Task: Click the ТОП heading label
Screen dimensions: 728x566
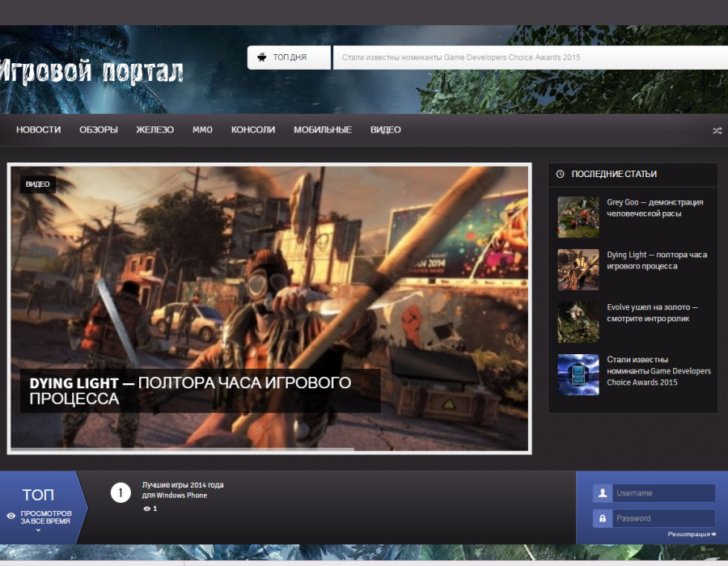Action: pyautogui.click(x=38, y=495)
